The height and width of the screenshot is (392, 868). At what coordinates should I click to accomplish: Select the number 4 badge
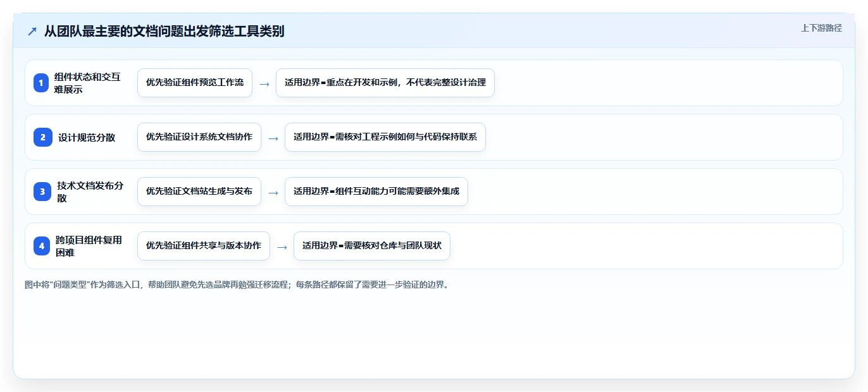point(42,246)
